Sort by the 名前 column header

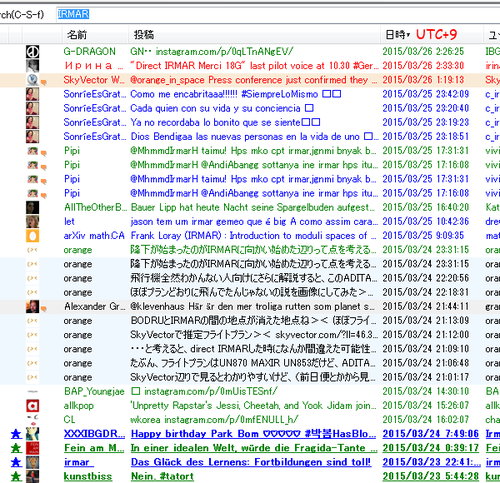(77, 34)
